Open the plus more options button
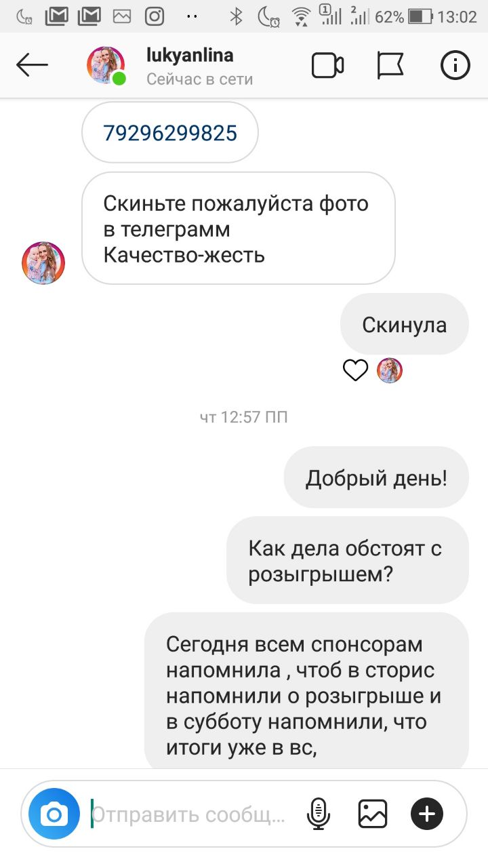This screenshot has width=488, height=868. pyautogui.click(x=427, y=814)
